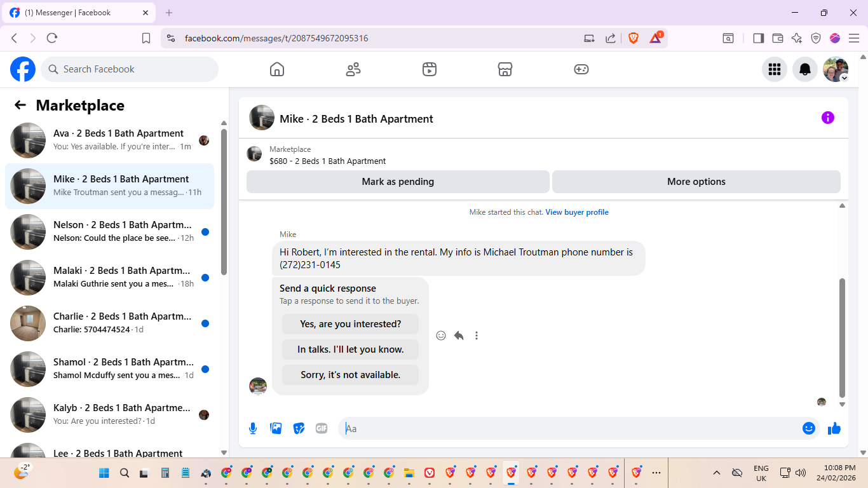Go back with browser back arrow
Viewport: 868px width, 488px height.
14,38
